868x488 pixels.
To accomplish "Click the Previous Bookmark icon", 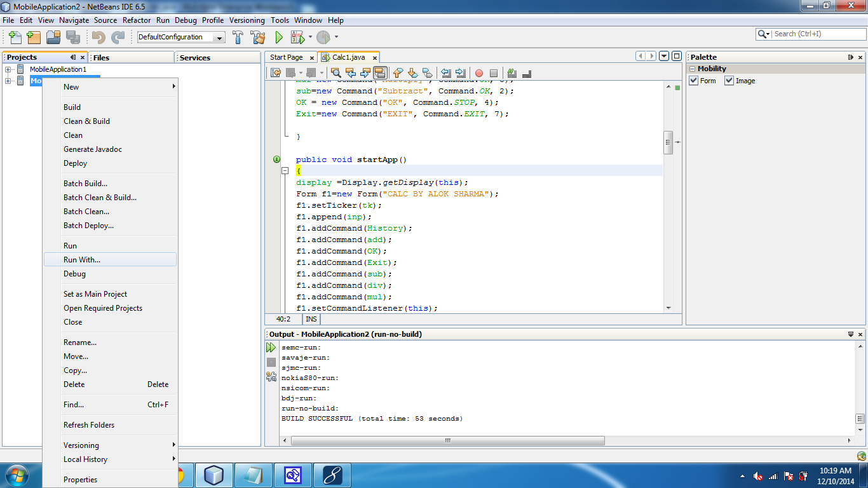I will point(398,73).
